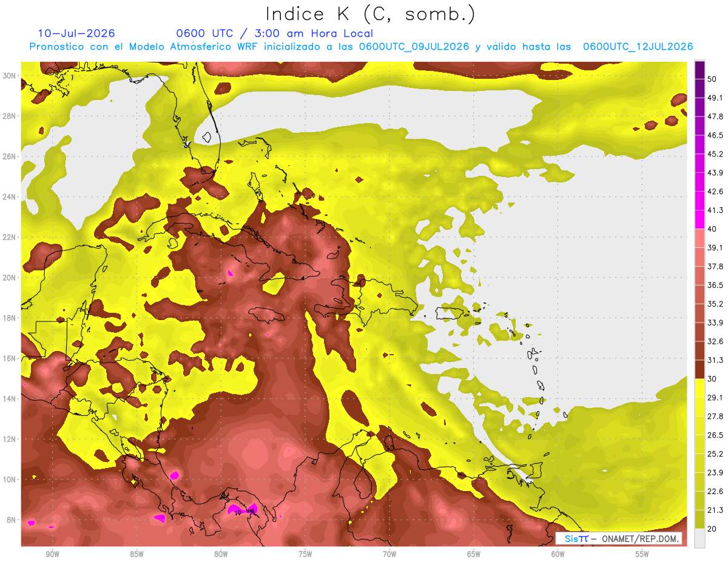Click the colorbar value "47.8"
Viewport: 728px width, 562px height.
click(716, 116)
